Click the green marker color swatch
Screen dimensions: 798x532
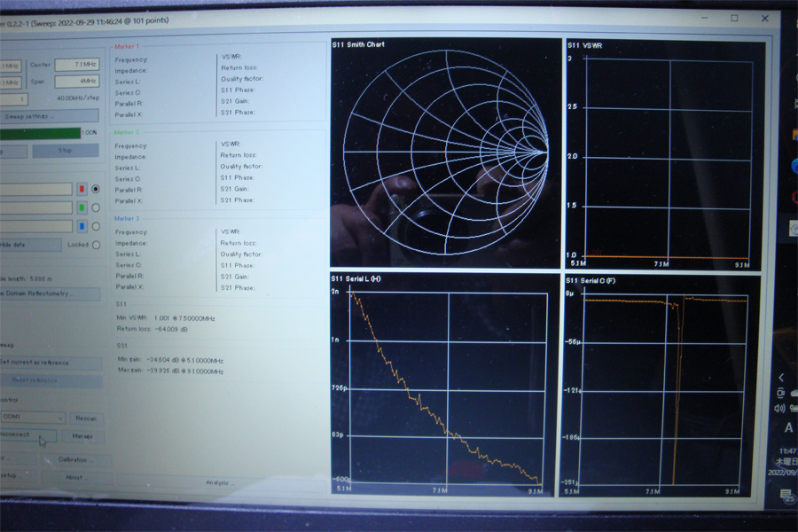(82, 207)
